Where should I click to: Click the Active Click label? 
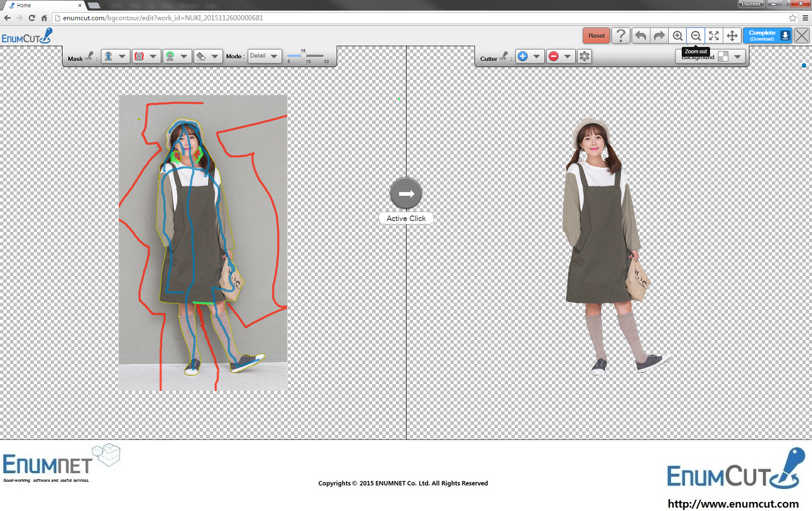coord(406,218)
